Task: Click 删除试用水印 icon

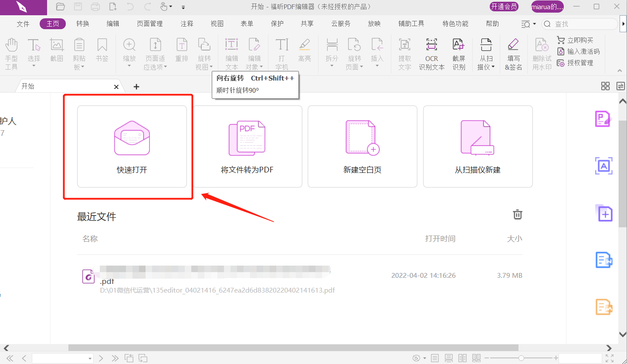Action: (542, 54)
